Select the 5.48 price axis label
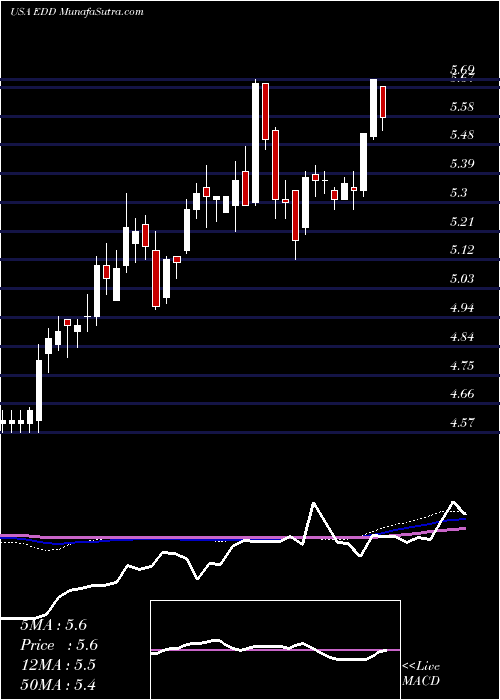The image size is (500, 700). tap(462, 135)
